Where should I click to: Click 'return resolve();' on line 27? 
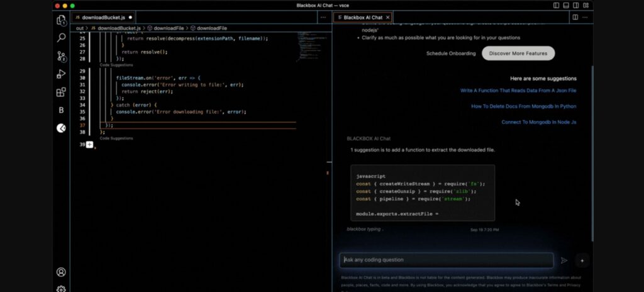145,52
